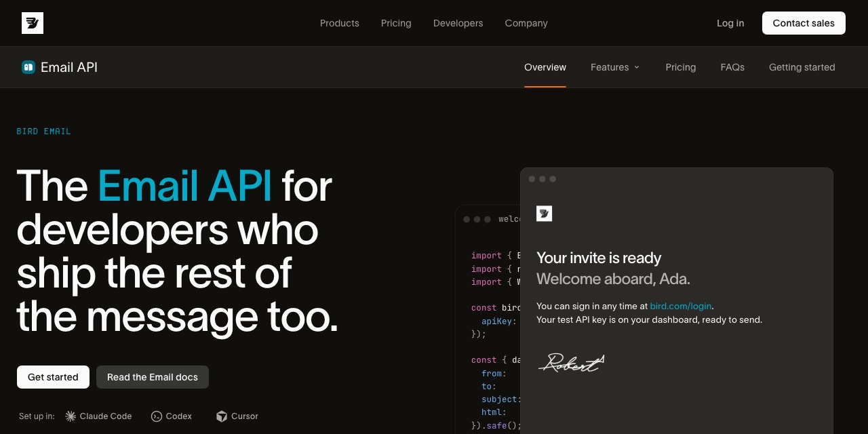Click the Claude Code label
This screenshot has height=434, width=868.
106,416
